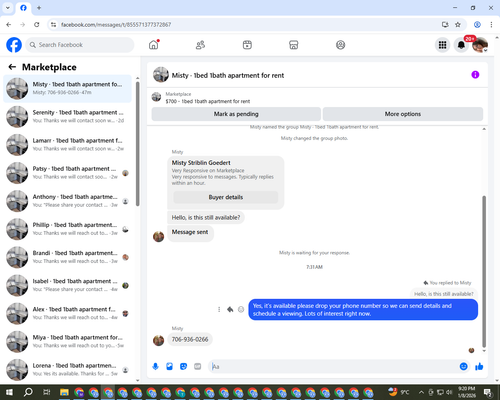Open the Lamarr conversation
The width and height of the screenshot is (500, 400).
coord(68,145)
